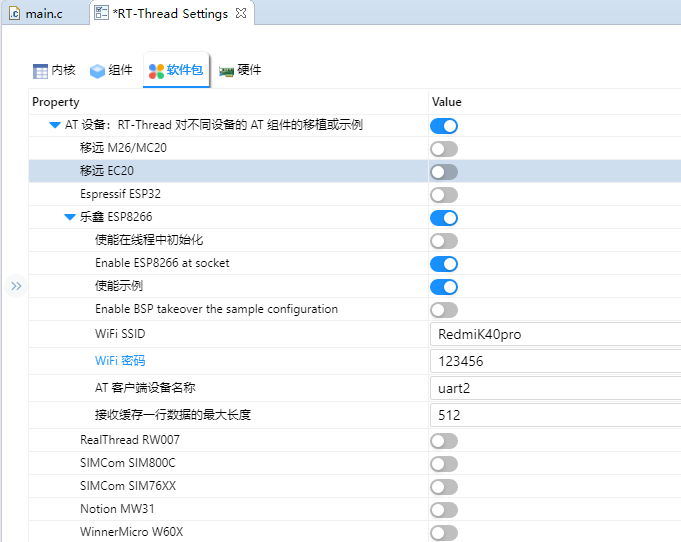
Task: Open the 组件 (Components) tab
Action: click(111, 70)
